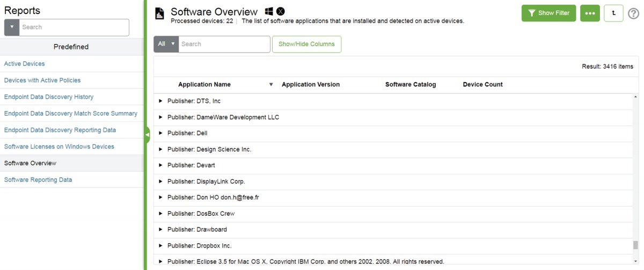Collapse the sidebar with green arrow handle
This screenshot has height=270, width=644.
click(147, 135)
